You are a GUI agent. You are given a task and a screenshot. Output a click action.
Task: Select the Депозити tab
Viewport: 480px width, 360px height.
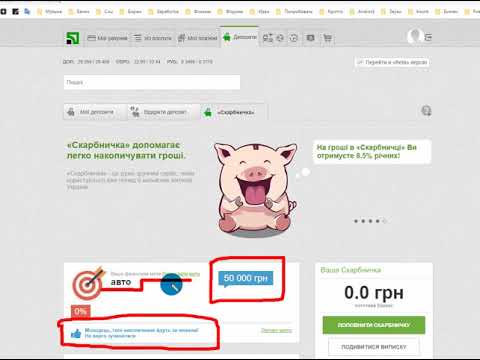click(x=240, y=37)
